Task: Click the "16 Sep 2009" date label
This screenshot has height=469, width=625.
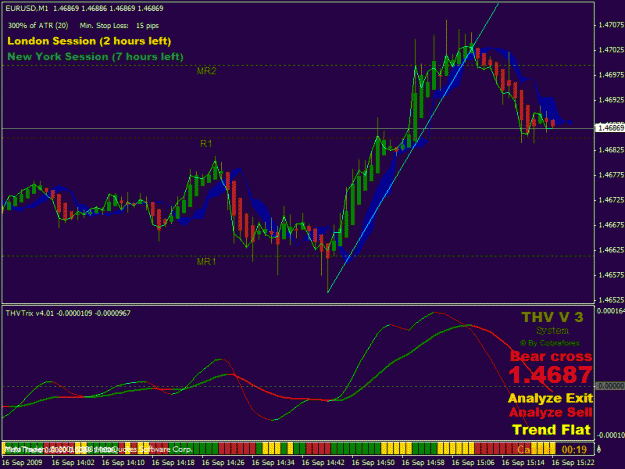Action: [22, 463]
